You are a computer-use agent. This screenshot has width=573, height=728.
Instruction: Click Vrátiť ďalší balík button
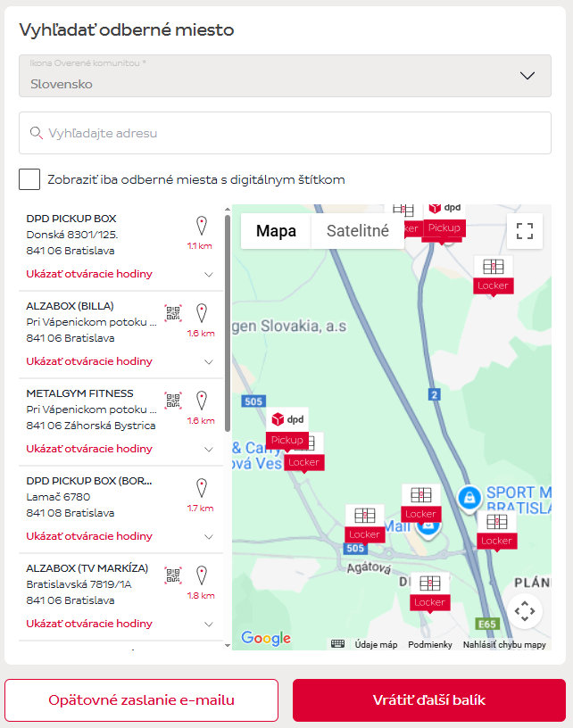tap(429, 700)
